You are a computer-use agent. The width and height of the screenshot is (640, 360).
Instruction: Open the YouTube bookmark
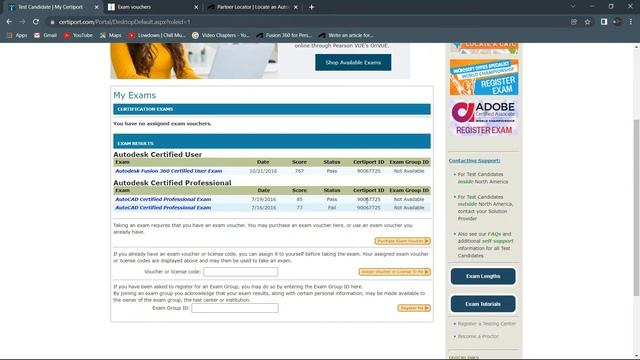pos(78,36)
